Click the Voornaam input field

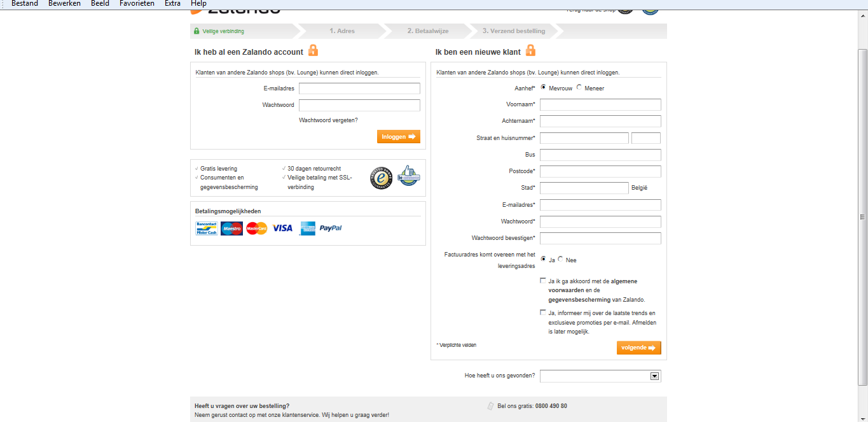[600, 104]
